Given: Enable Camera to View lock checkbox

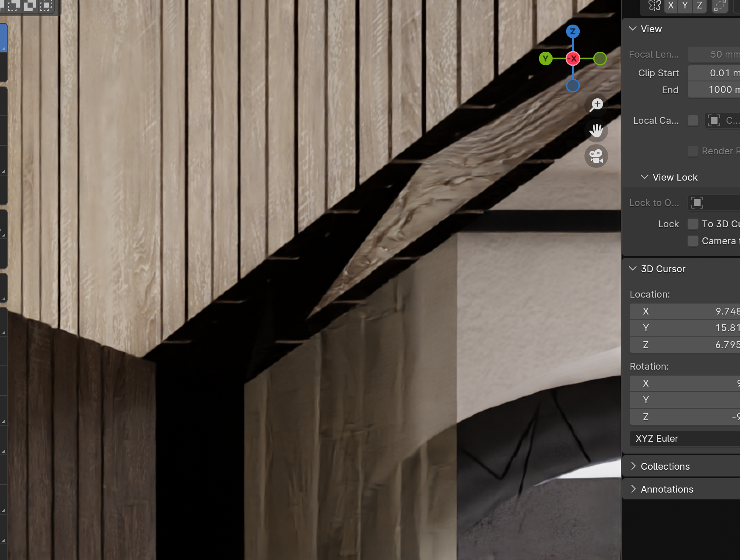Looking at the screenshot, I should (693, 241).
